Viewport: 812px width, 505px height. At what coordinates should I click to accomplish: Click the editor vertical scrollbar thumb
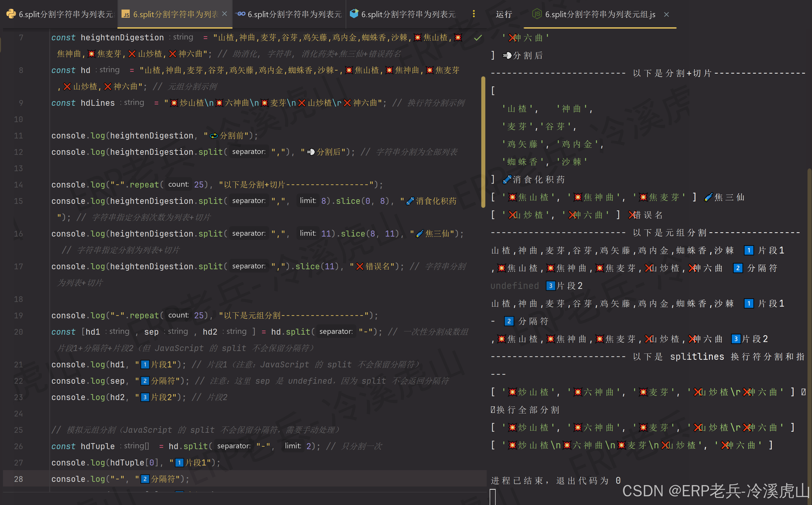483,142
